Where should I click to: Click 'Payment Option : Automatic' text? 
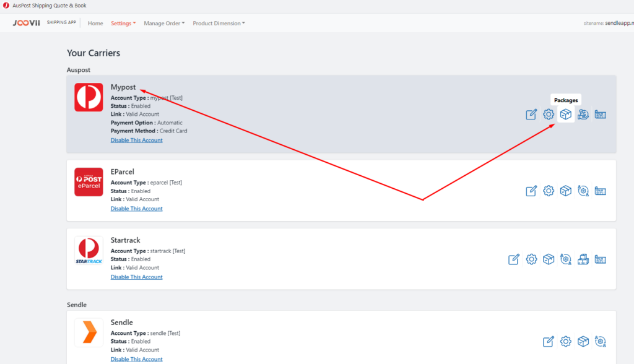tap(146, 123)
